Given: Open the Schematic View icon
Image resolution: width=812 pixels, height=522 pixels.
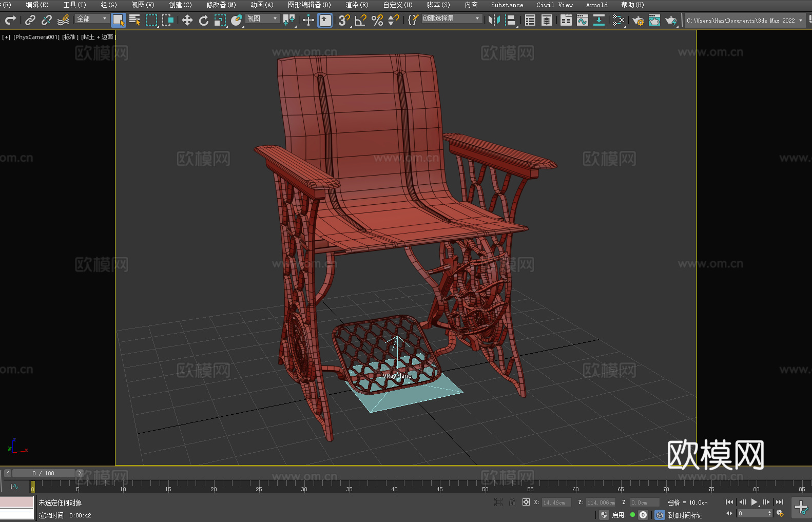Looking at the screenshot, I should click(x=599, y=21).
